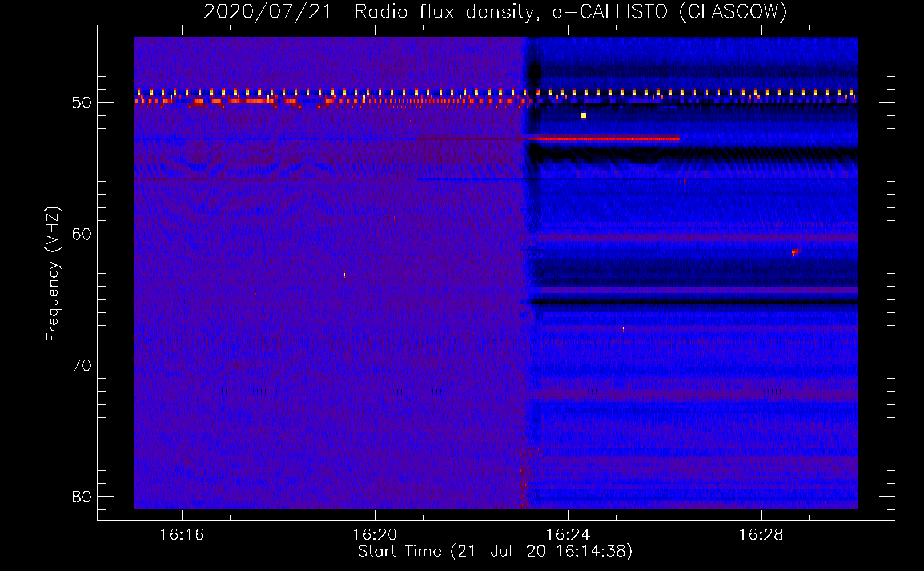Click the 'Frequency (MHZ)' axis label

pos(53,274)
